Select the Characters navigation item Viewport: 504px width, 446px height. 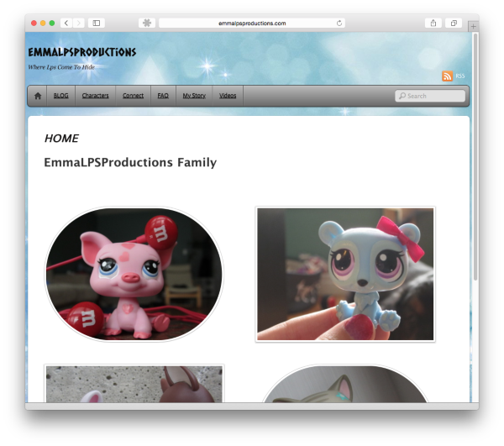tap(95, 96)
